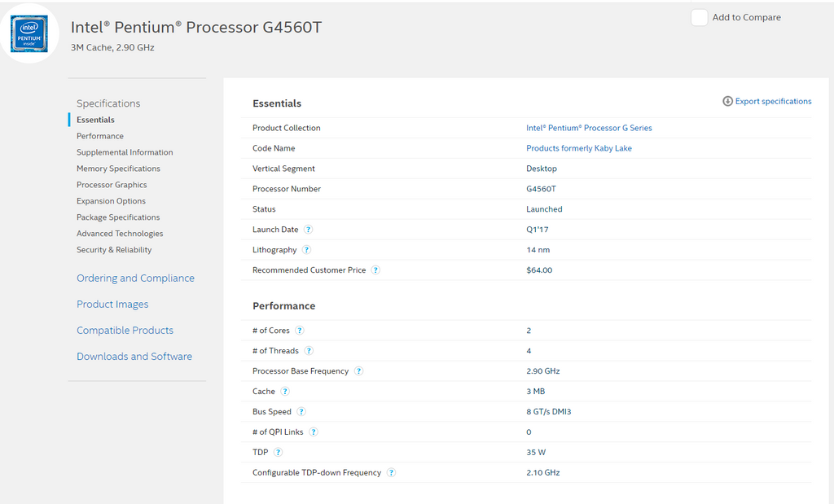Open the Compatible Products link
The image size is (834, 504).
pos(125,330)
